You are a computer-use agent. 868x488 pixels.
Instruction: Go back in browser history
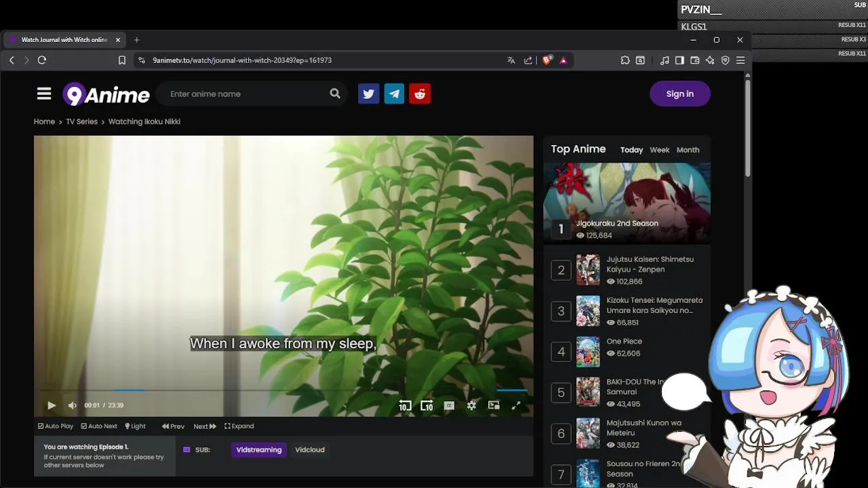point(12,60)
